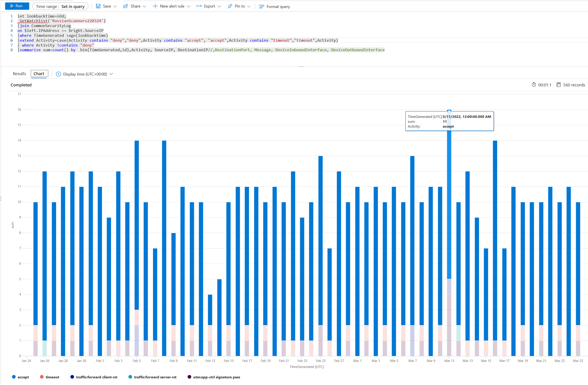Click the plus icon for New alert rule
588x385 pixels.
pyautogui.click(x=155, y=6)
